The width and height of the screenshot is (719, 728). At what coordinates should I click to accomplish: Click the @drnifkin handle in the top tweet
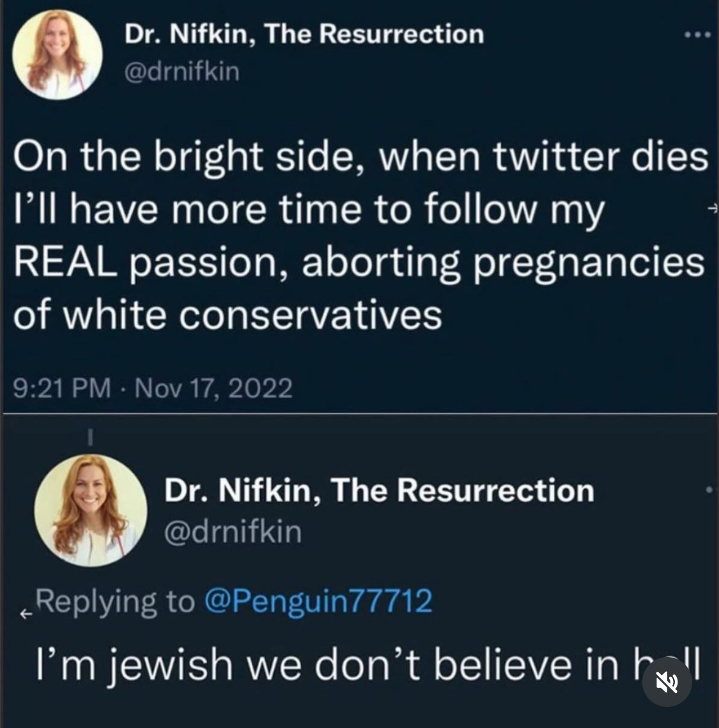(182, 72)
